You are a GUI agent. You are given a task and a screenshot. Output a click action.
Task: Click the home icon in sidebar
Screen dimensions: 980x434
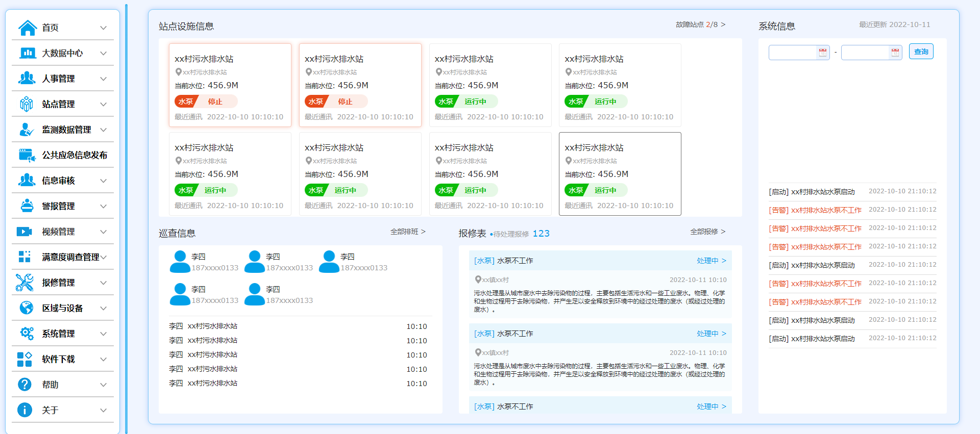pos(27,28)
